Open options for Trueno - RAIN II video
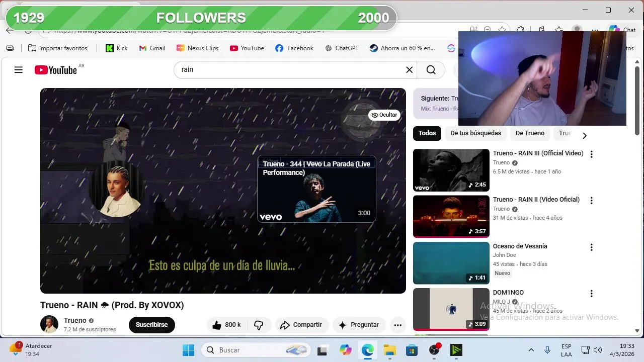This screenshot has width=644, height=362. click(592, 201)
